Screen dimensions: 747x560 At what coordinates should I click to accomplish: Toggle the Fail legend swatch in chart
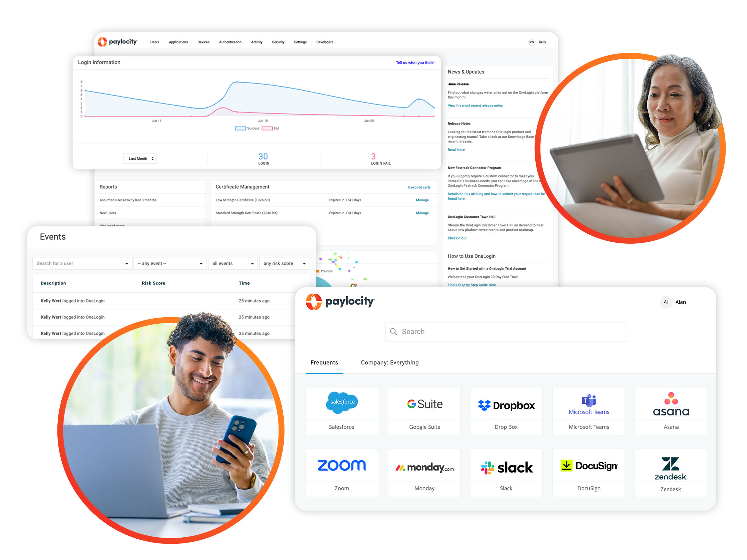click(x=267, y=128)
